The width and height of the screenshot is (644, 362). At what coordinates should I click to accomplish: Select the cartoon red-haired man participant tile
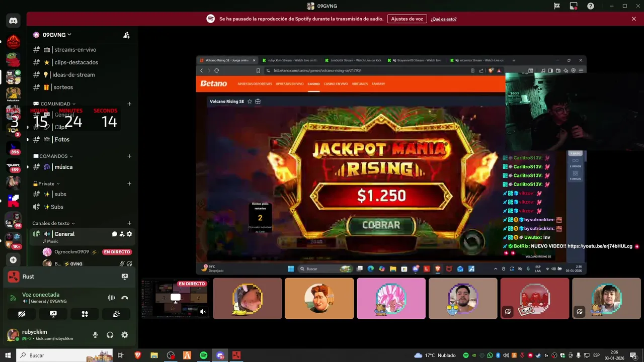[x=319, y=299]
